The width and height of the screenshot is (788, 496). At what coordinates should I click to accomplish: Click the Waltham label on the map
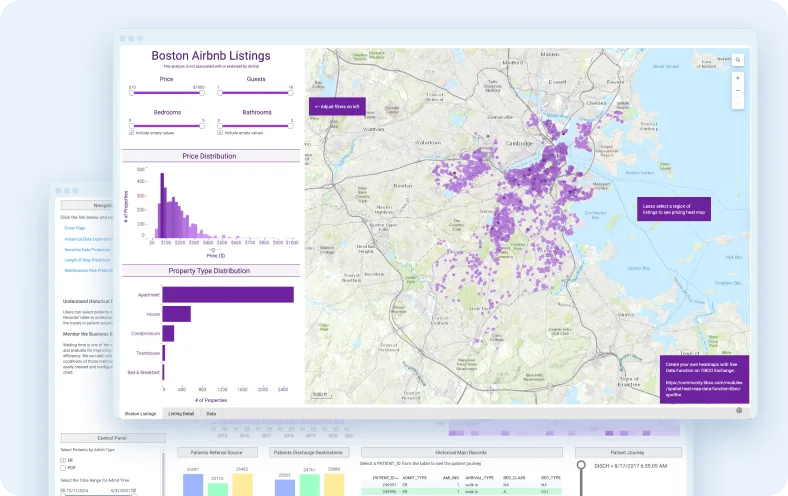tap(373, 130)
